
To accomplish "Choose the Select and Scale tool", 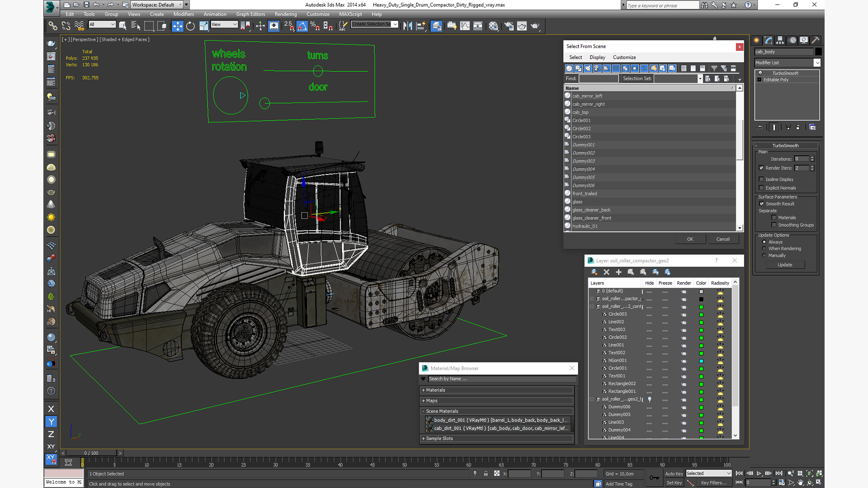I will pos(203,26).
